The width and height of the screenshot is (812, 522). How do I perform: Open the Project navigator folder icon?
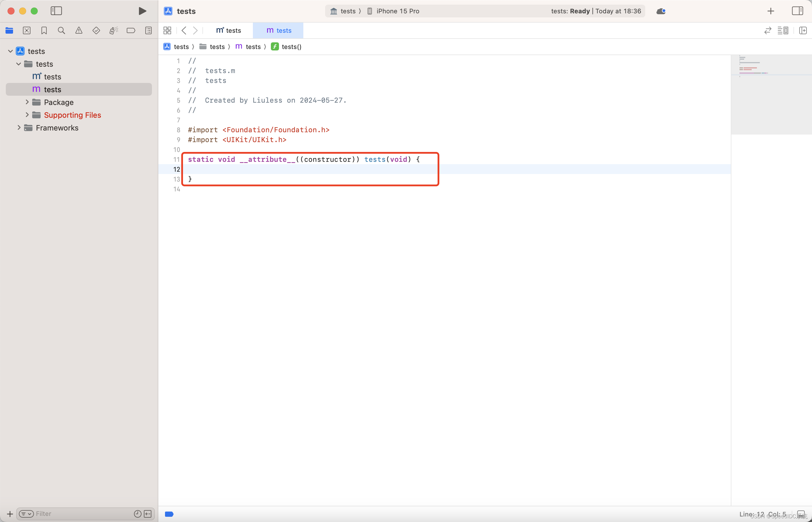click(x=9, y=30)
